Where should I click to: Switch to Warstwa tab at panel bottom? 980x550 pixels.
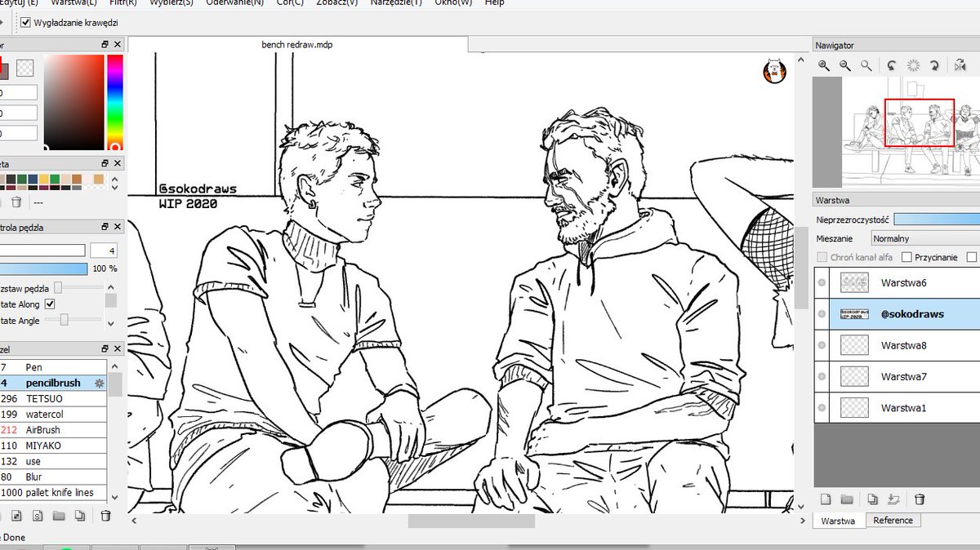coord(838,521)
